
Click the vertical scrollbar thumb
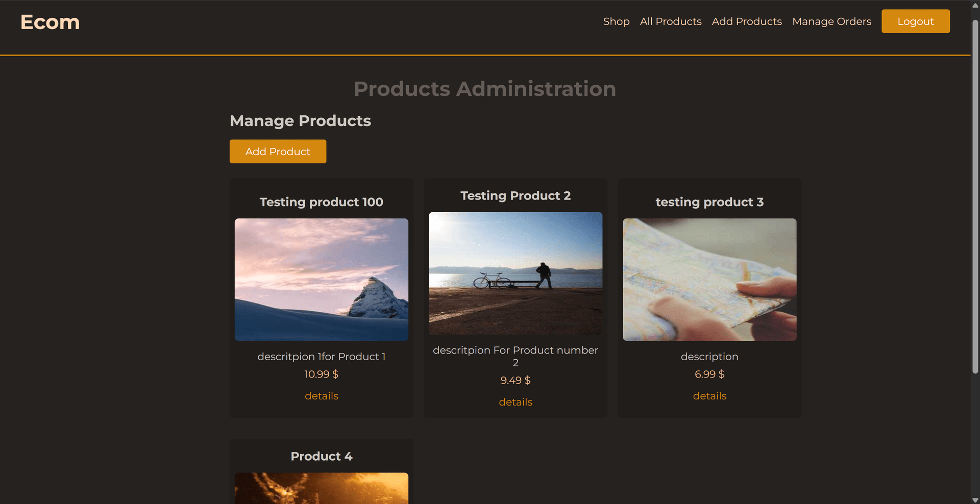coord(975,196)
